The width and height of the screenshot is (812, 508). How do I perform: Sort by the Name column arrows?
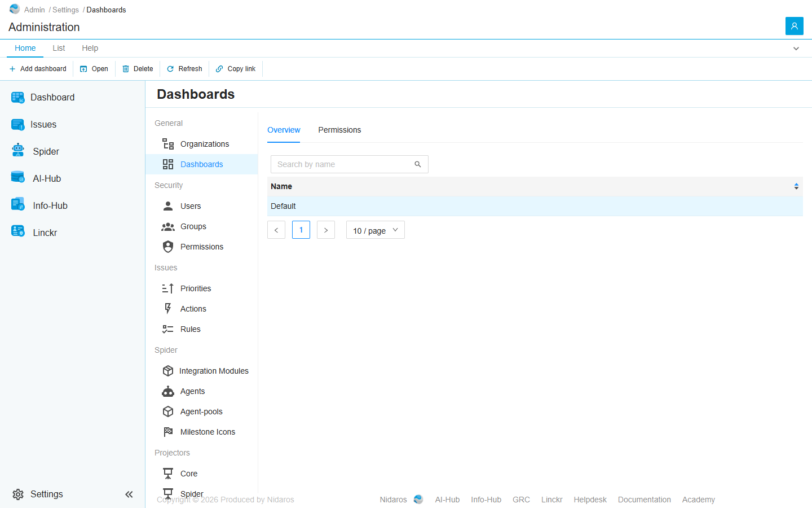[x=796, y=186]
